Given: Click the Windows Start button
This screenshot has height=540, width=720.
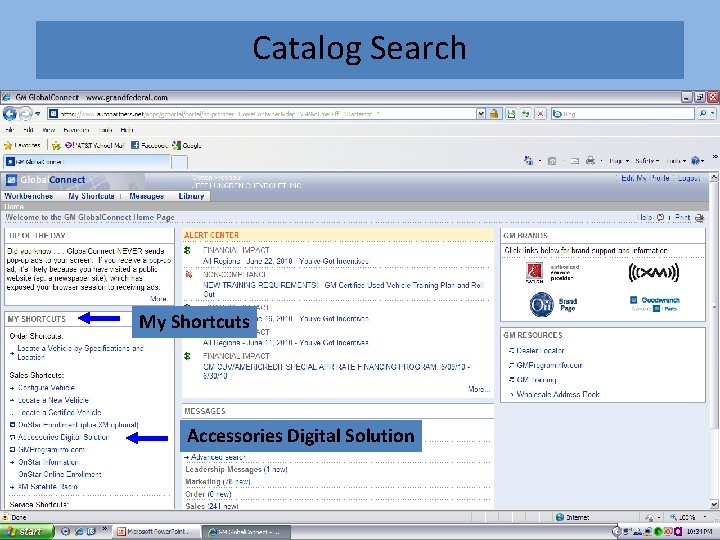Looking at the screenshot, I should 27,532.
